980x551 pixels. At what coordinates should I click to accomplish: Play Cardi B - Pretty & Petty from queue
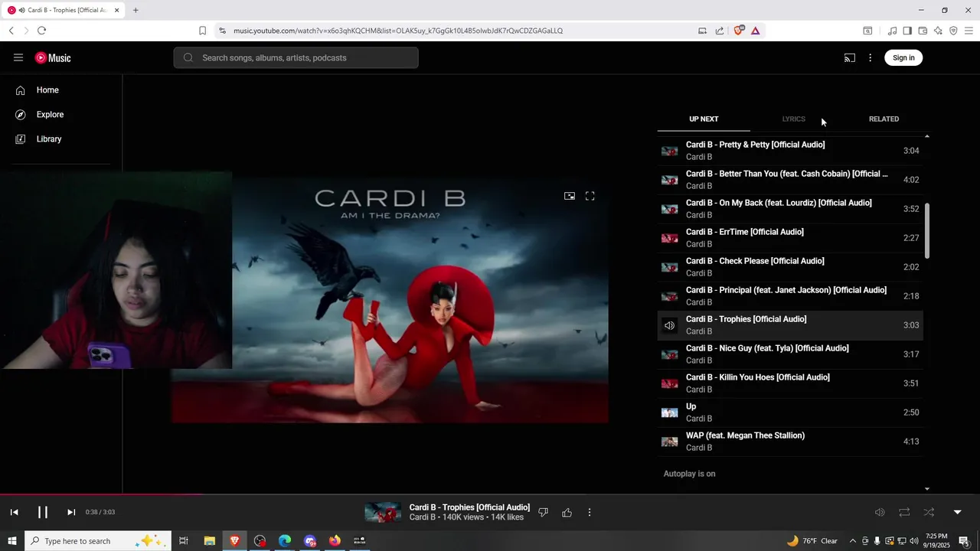(x=790, y=151)
